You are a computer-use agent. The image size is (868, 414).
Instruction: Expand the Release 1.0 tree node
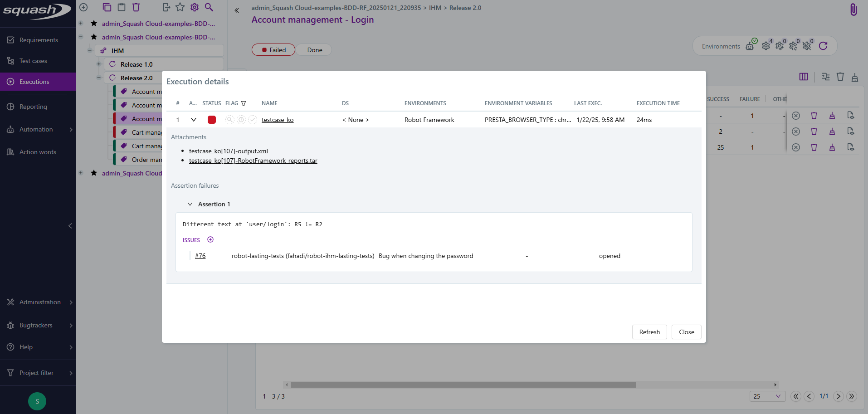point(99,64)
